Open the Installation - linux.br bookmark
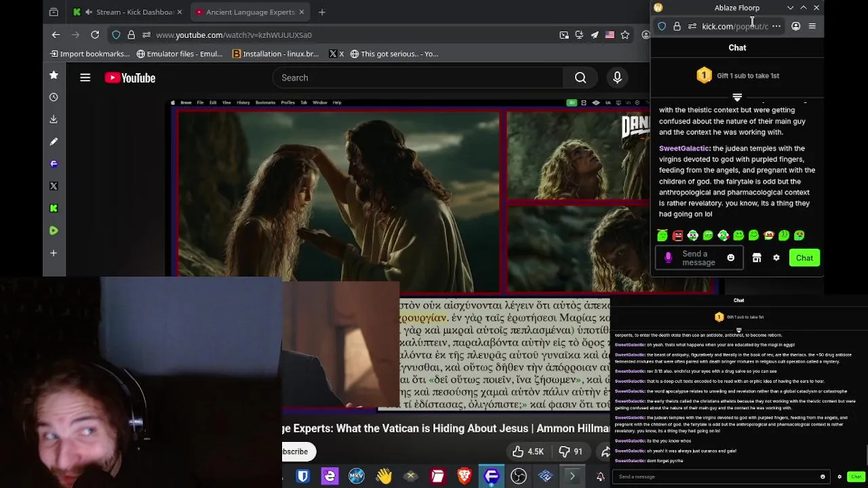 (275, 54)
